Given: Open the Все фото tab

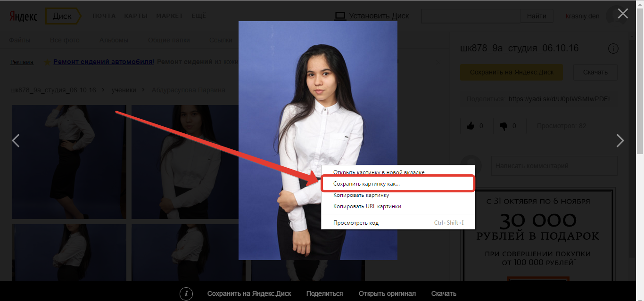Looking at the screenshot, I should click(x=65, y=40).
